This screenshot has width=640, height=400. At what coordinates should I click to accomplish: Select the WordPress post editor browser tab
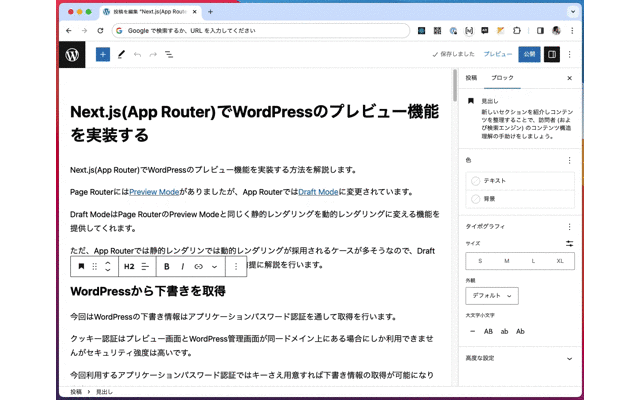[x=150, y=12]
